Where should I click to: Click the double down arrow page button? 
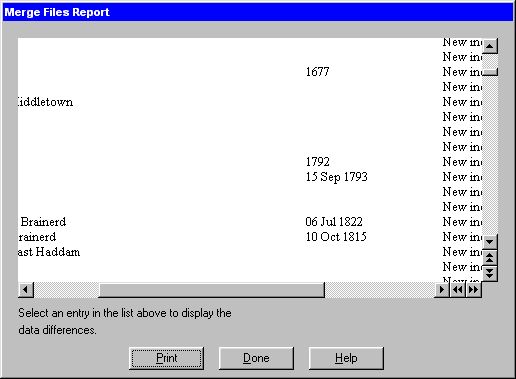pyautogui.click(x=490, y=274)
